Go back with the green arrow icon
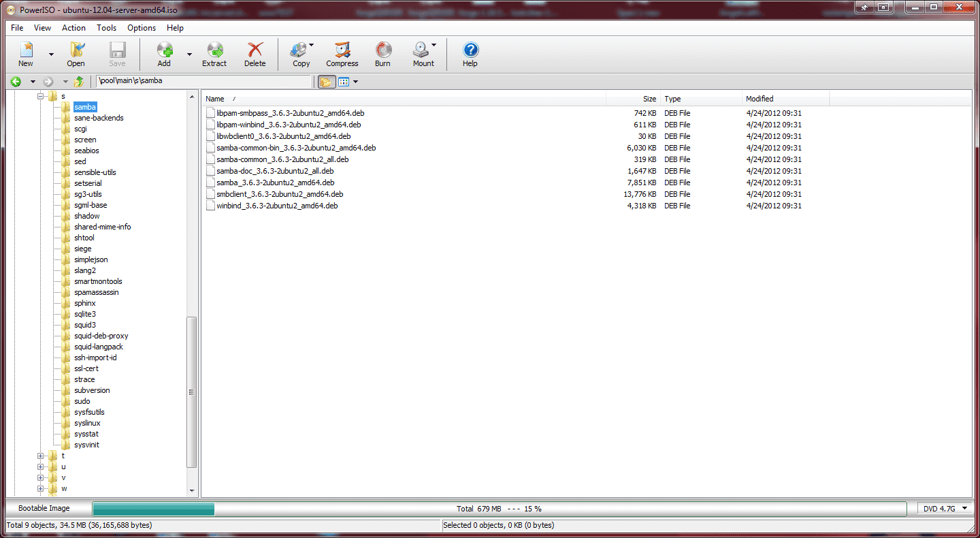Screen dimensions: 980x538 [16, 82]
